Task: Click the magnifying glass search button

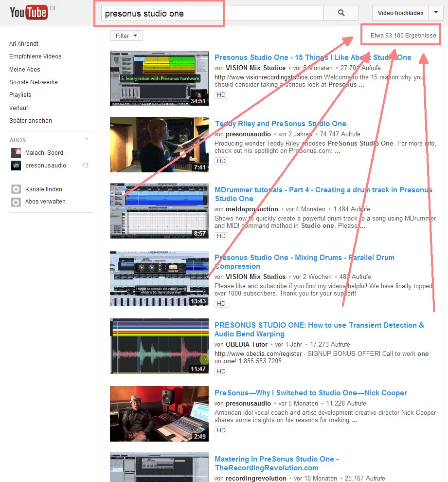Action: pos(341,13)
